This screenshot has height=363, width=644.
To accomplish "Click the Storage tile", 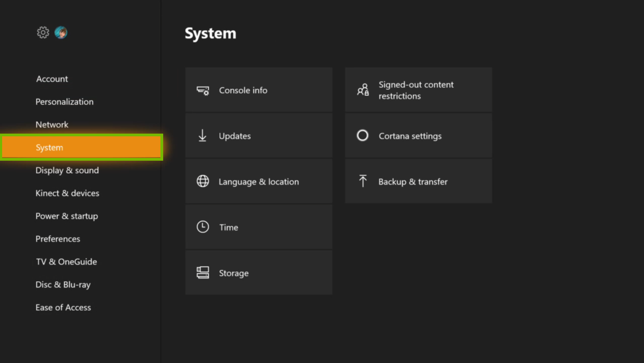I will pos(259,273).
